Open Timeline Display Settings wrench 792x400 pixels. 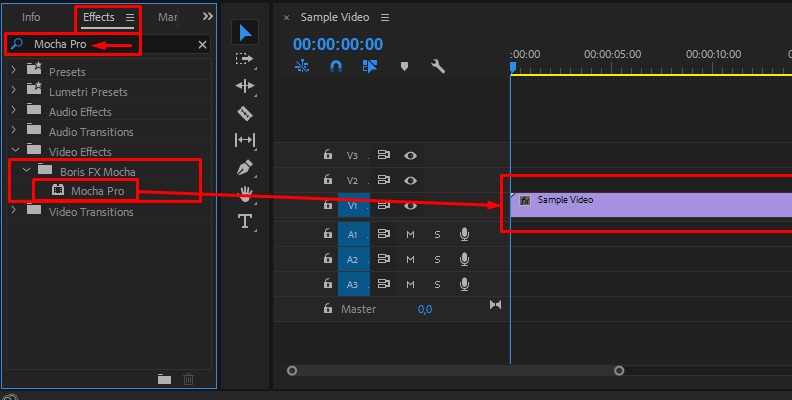(438, 66)
